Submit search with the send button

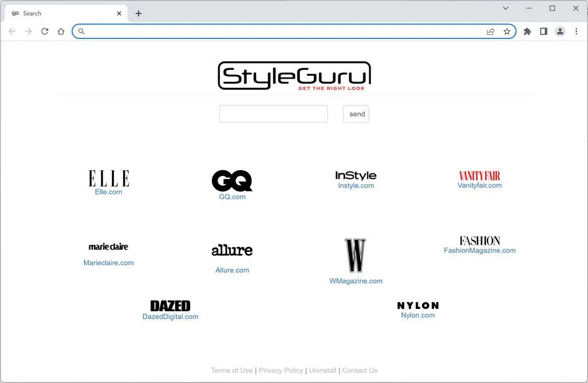pyautogui.click(x=356, y=114)
